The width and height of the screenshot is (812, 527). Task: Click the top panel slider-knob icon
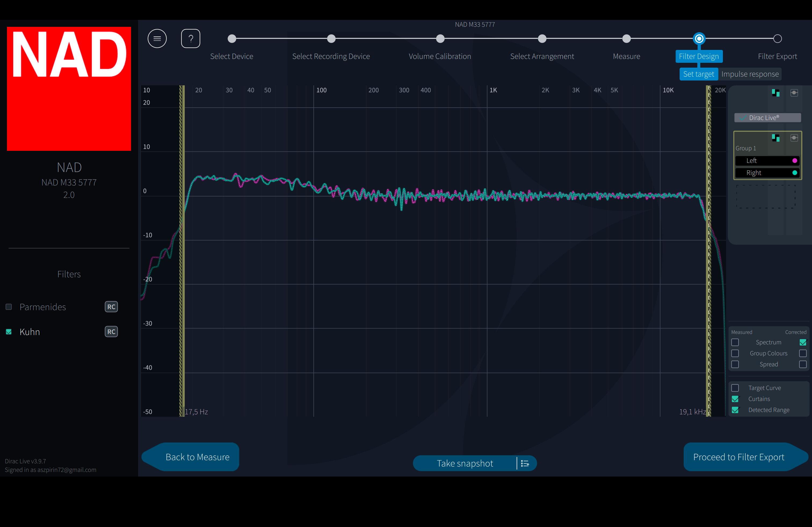click(794, 93)
